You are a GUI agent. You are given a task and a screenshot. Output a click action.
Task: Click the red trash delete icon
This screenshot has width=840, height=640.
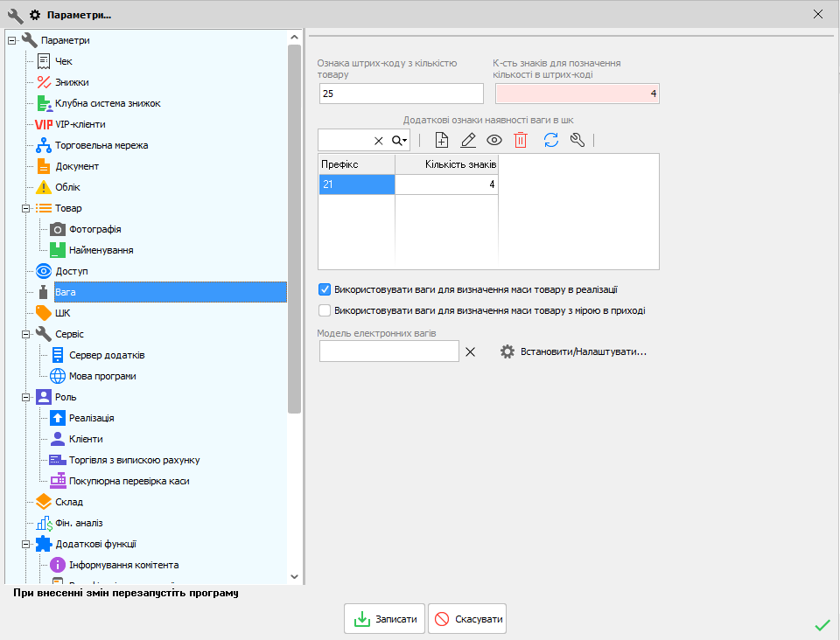(521, 140)
